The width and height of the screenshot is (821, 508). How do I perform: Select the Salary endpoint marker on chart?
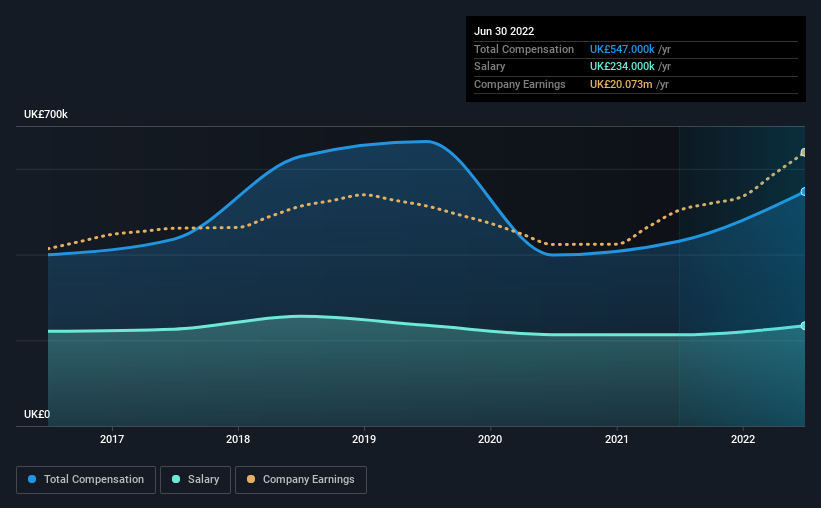coord(803,326)
